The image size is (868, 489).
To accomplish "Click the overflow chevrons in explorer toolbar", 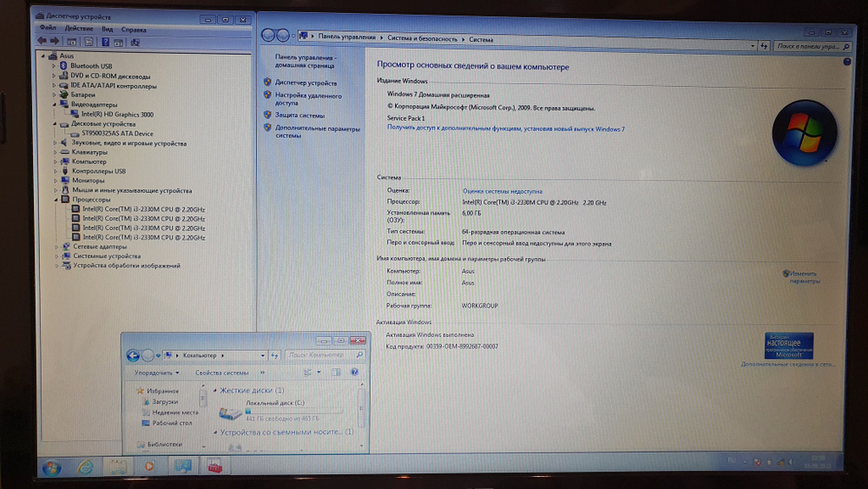I will pos(262,373).
